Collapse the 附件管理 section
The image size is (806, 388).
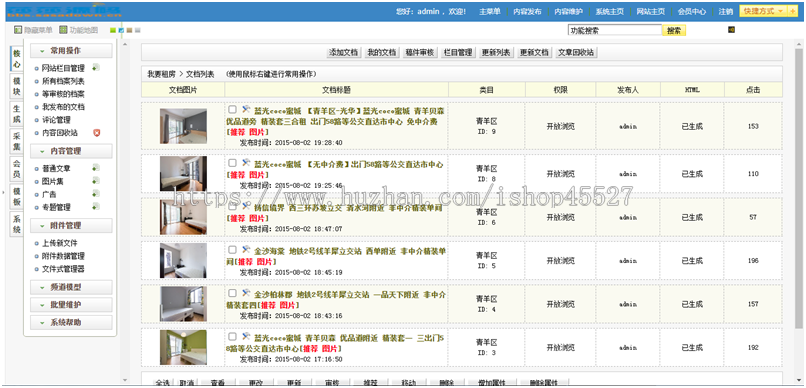pos(71,225)
